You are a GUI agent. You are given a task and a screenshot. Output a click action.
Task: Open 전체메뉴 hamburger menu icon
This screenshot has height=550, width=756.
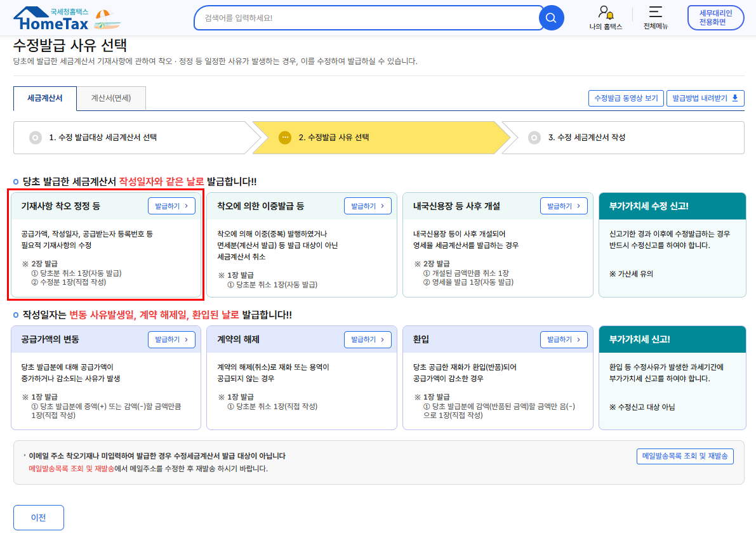pyautogui.click(x=655, y=13)
